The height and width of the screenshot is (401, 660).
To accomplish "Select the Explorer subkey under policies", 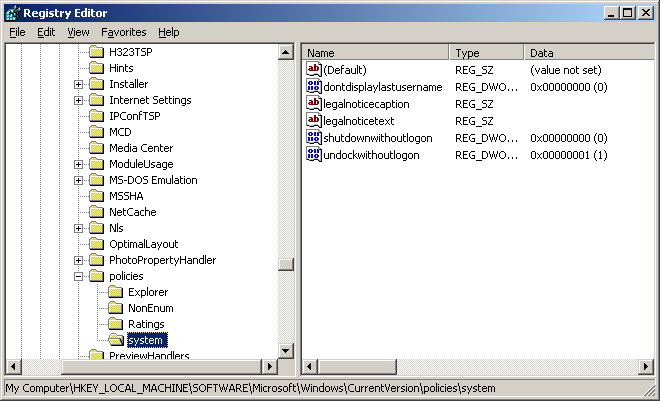I will (148, 292).
